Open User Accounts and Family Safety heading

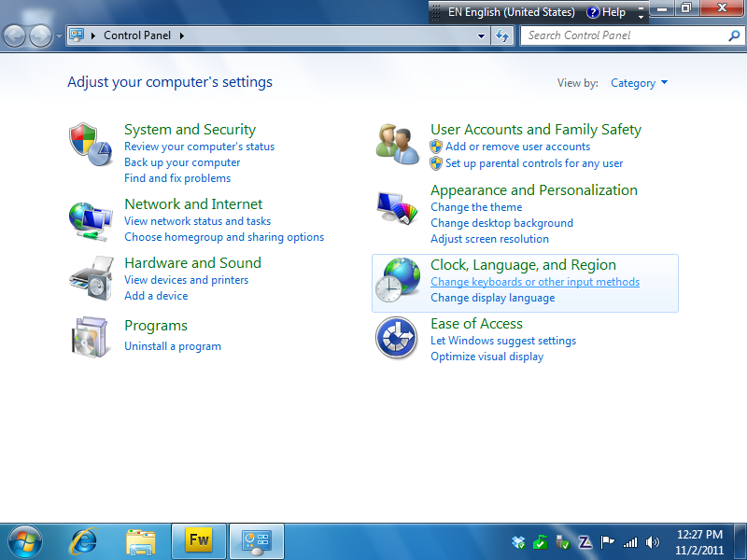point(536,130)
